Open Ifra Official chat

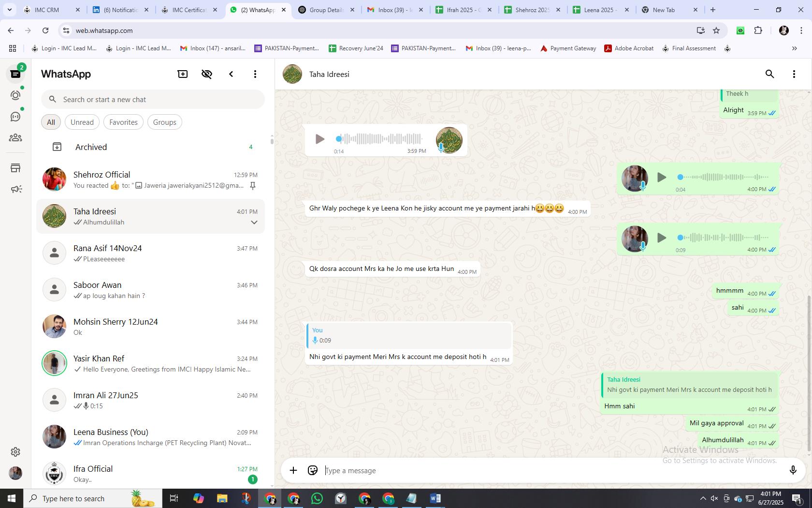(151, 474)
